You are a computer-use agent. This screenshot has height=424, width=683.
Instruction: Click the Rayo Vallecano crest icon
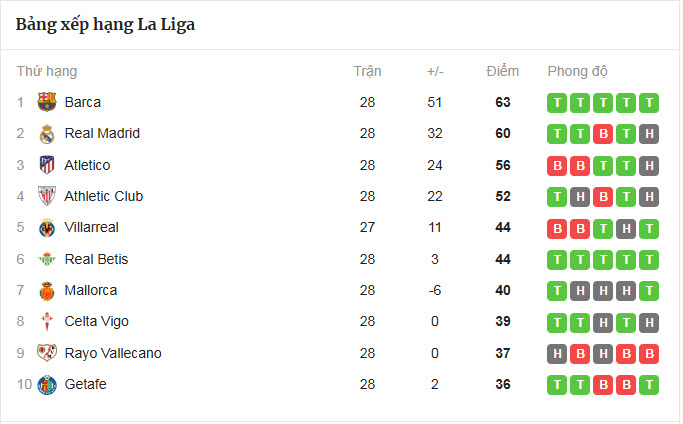47,353
